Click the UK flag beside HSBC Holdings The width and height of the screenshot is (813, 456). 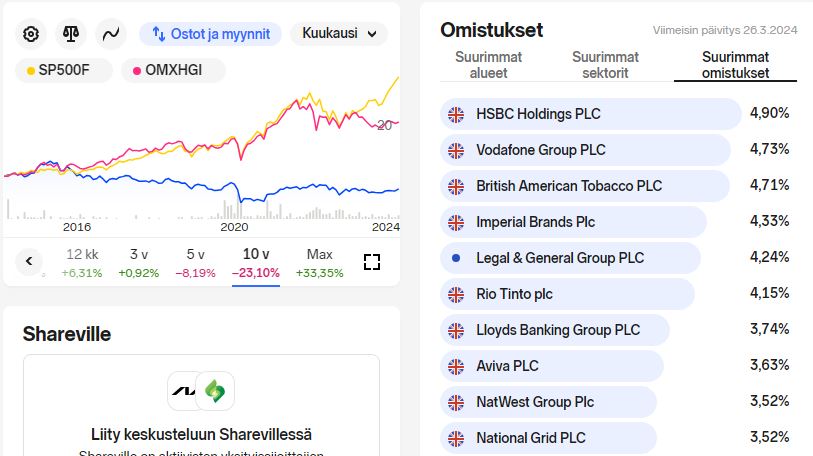[456, 114]
